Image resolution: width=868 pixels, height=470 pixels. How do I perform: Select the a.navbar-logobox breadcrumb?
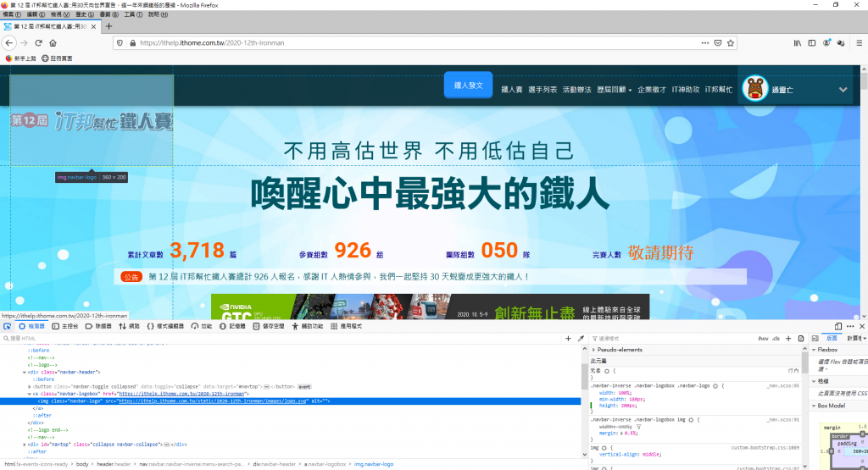click(x=325, y=464)
